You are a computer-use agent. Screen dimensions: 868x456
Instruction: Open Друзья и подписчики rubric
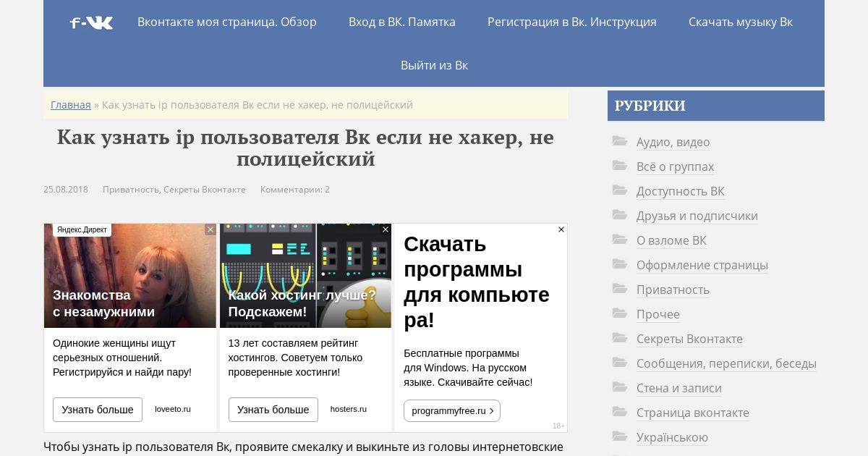pyautogui.click(x=697, y=216)
